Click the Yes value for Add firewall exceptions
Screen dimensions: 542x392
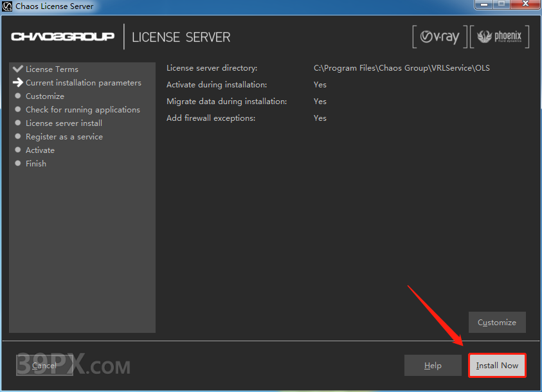tap(320, 118)
